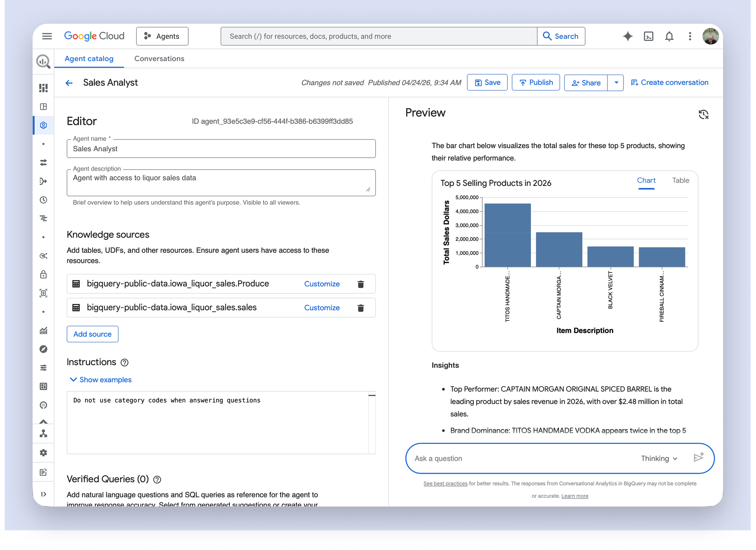Click the BigQuery product logo in sidebar

[43, 62]
